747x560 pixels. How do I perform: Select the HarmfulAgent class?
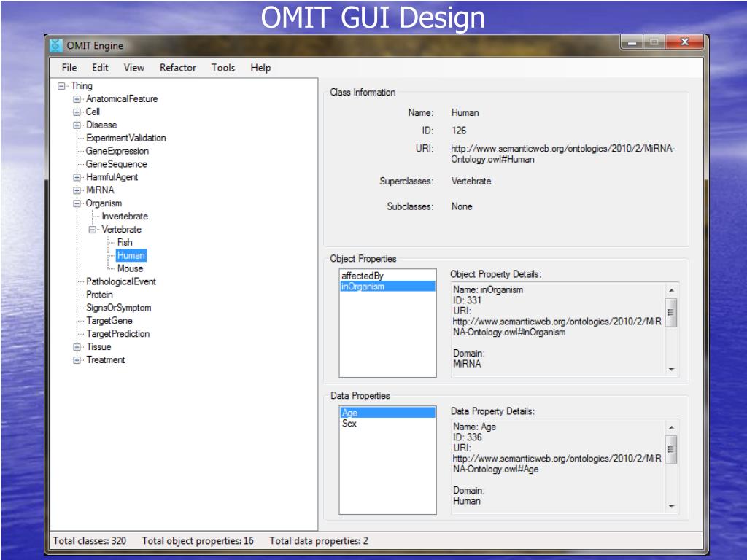pos(112,177)
